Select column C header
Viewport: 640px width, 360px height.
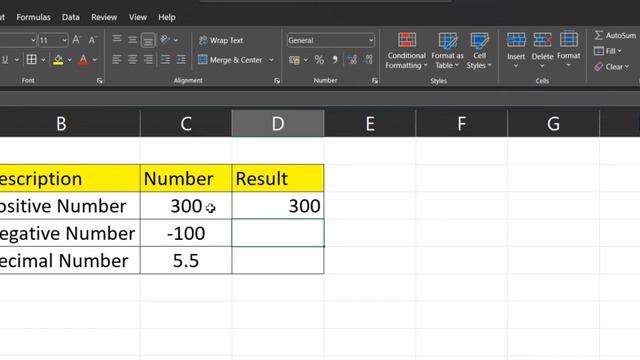coord(186,123)
